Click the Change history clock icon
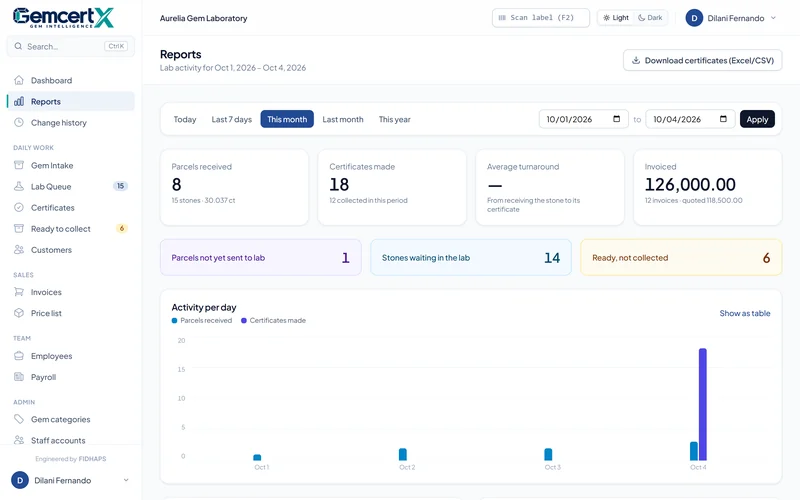The width and height of the screenshot is (800, 500). 19,122
